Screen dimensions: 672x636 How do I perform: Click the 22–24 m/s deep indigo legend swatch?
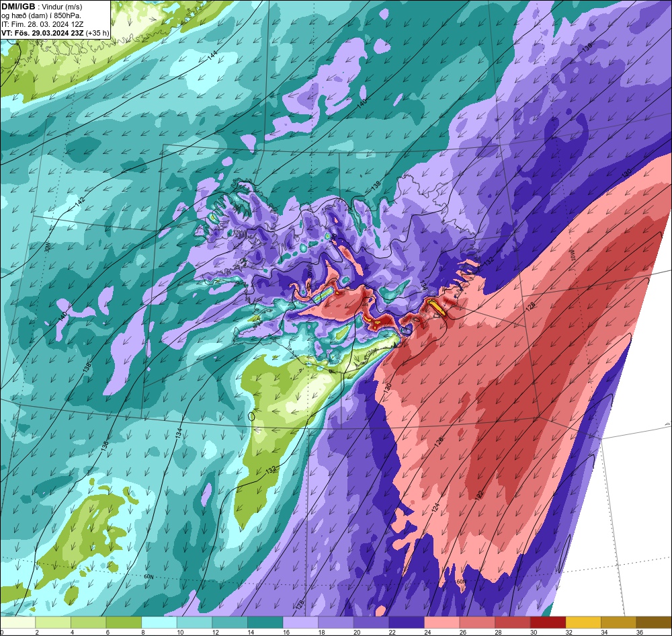(407, 623)
